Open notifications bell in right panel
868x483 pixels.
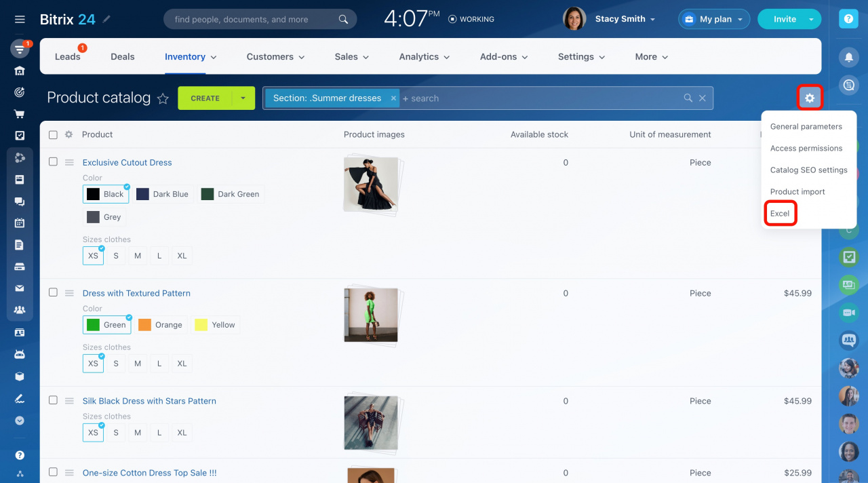[848, 58]
